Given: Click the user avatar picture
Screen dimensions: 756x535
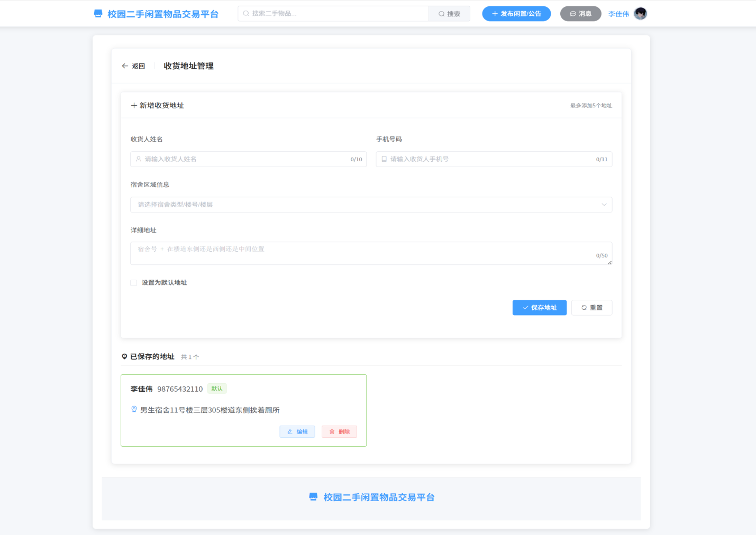Looking at the screenshot, I should click(640, 14).
